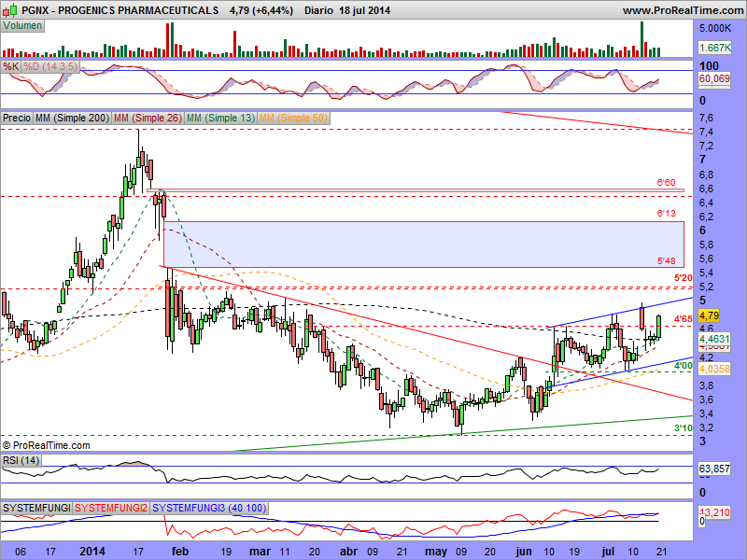Open the Precio price label
The width and height of the screenshot is (747, 560).
click(x=17, y=118)
